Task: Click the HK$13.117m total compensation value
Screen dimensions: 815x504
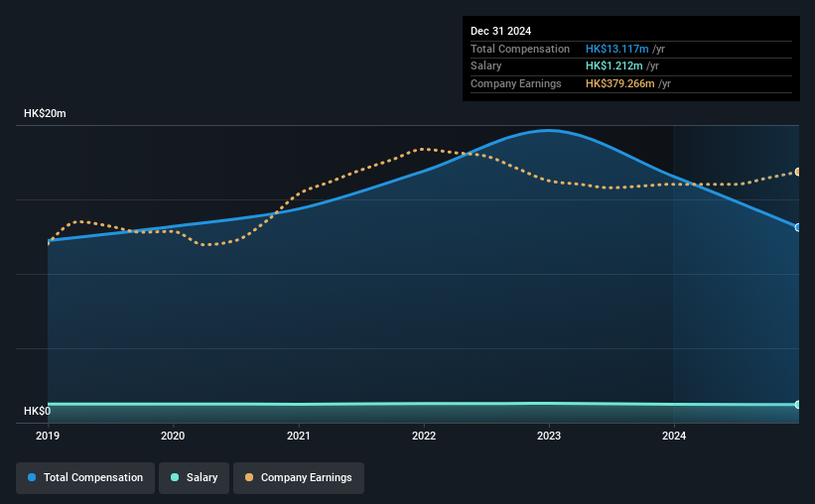Action: coord(617,49)
